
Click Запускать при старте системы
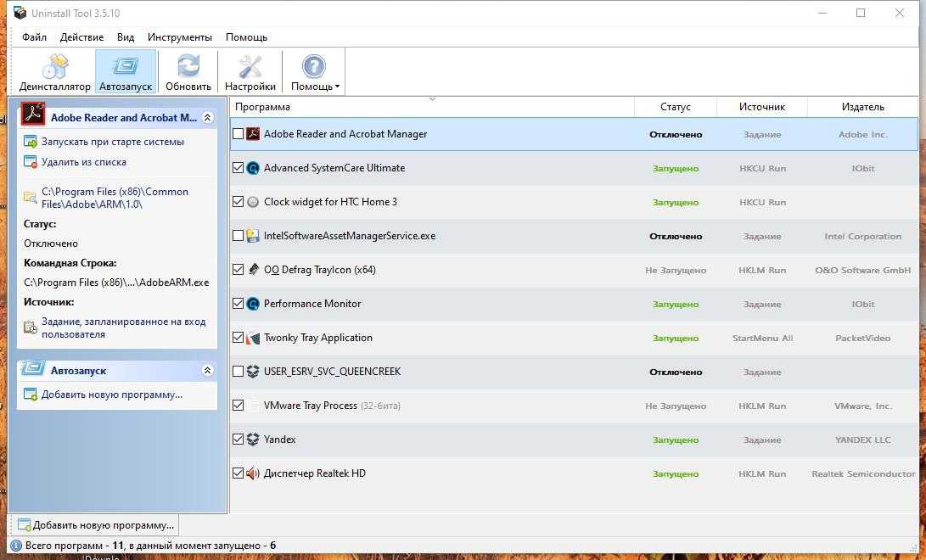point(113,142)
